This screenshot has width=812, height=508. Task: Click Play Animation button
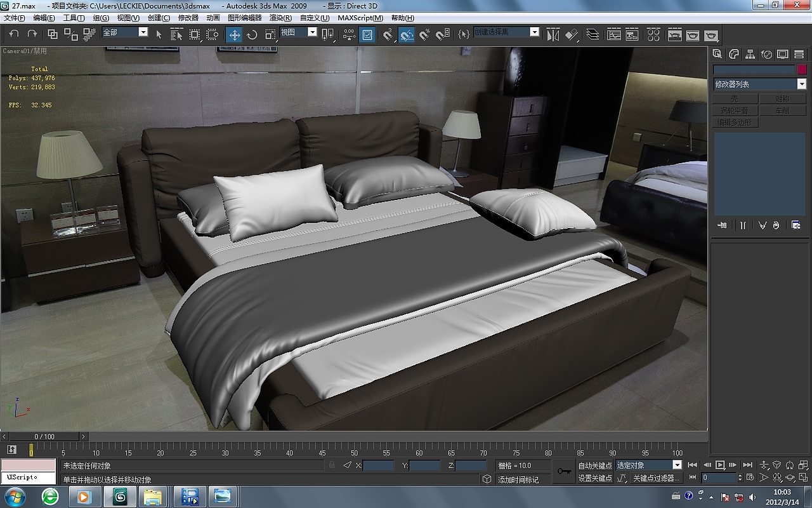point(720,465)
